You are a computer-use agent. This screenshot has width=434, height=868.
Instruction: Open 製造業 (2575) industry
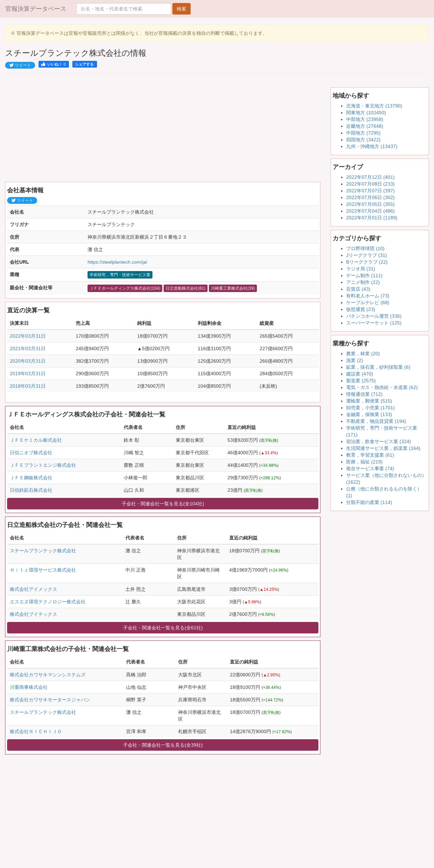point(361,381)
